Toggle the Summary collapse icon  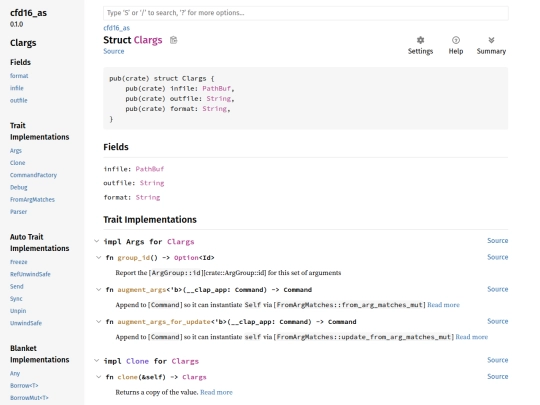point(491,40)
